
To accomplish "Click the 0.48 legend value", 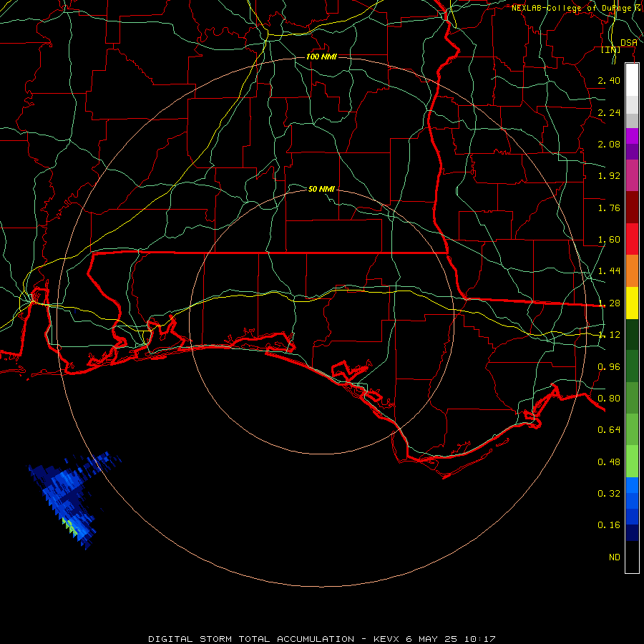I will coord(609,462).
